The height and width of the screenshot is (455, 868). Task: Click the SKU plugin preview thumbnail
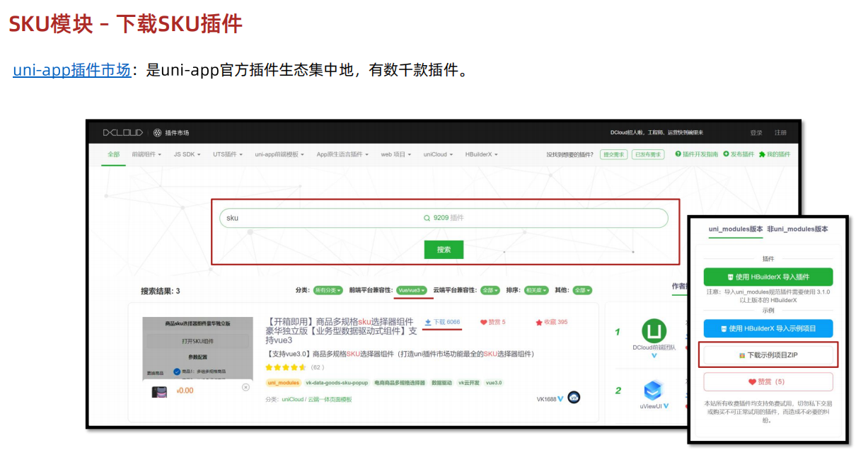pyautogui.click(x=197, y=359)
